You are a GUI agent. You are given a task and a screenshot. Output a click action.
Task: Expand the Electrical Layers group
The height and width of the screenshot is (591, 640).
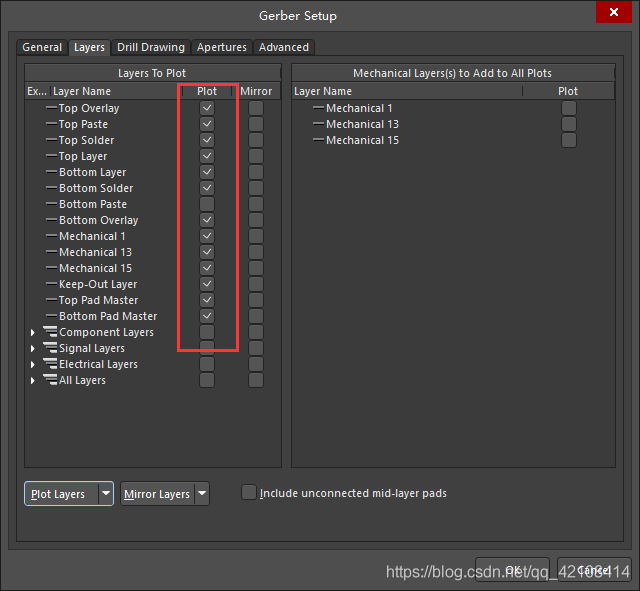33,364
